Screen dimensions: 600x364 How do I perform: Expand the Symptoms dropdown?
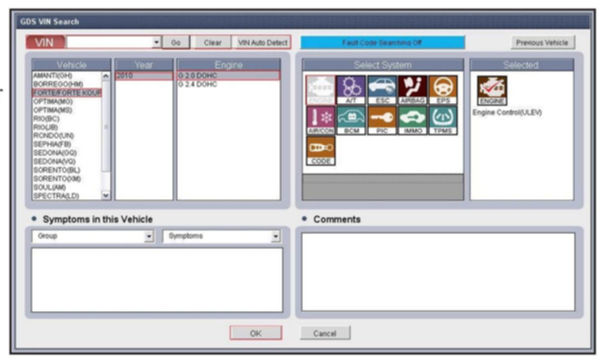[x=276, y=236]
